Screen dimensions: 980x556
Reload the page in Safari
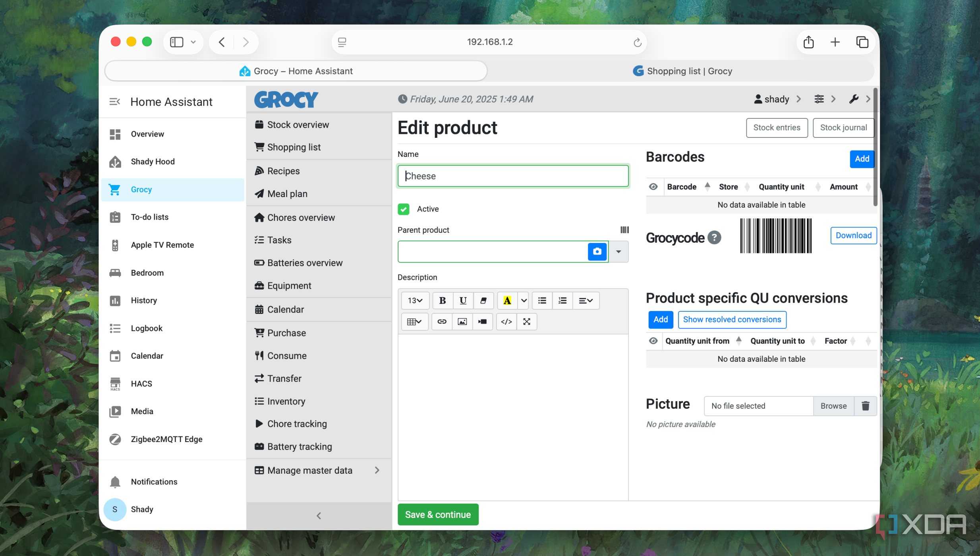tap(637, 42)
